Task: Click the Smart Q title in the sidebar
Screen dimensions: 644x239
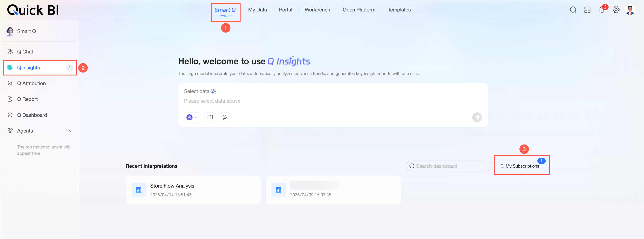Action: (x=26, y=31)
